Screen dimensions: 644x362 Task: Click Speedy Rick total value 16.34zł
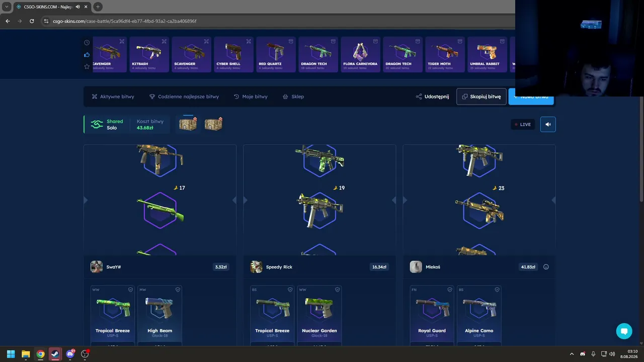pyautogui.click(x=379, y=267)
